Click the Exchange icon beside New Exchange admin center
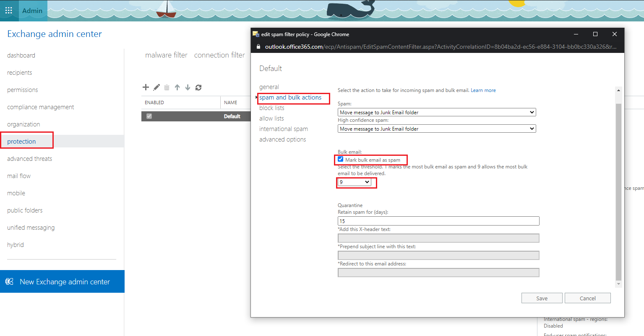Image resolution: width=644 pixels, height=336 pixels. (9, 281)
